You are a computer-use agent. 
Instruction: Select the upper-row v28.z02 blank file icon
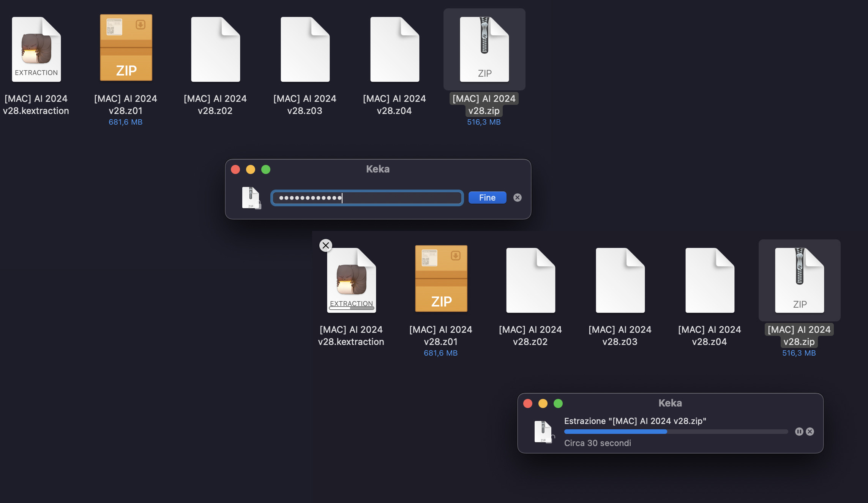[216, 49]
